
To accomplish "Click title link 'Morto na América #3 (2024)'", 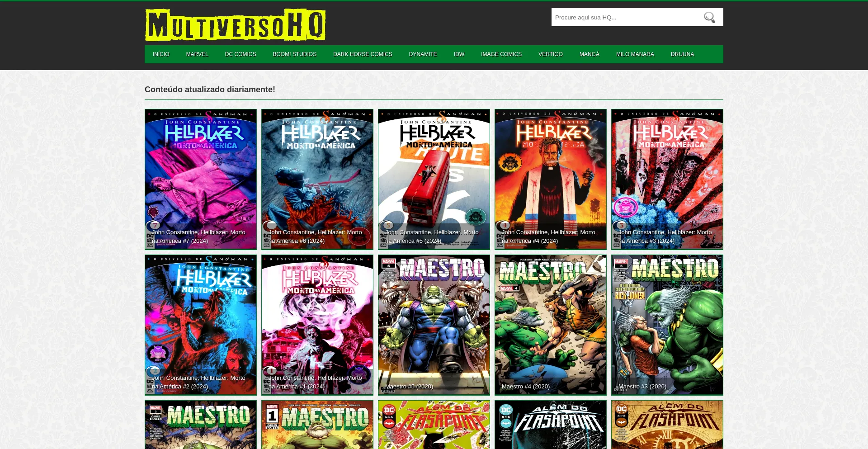I will [665, 236].
